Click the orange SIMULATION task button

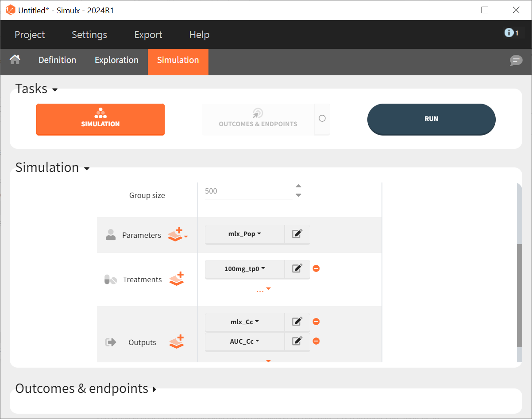coord(100,119)
